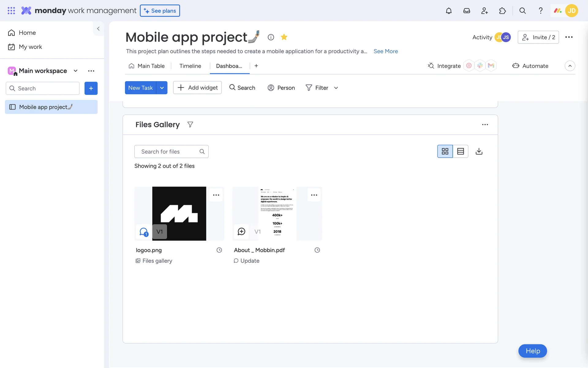Open the Main workspace dropdown chevron
588x368 pixels.
pos(76,71)
